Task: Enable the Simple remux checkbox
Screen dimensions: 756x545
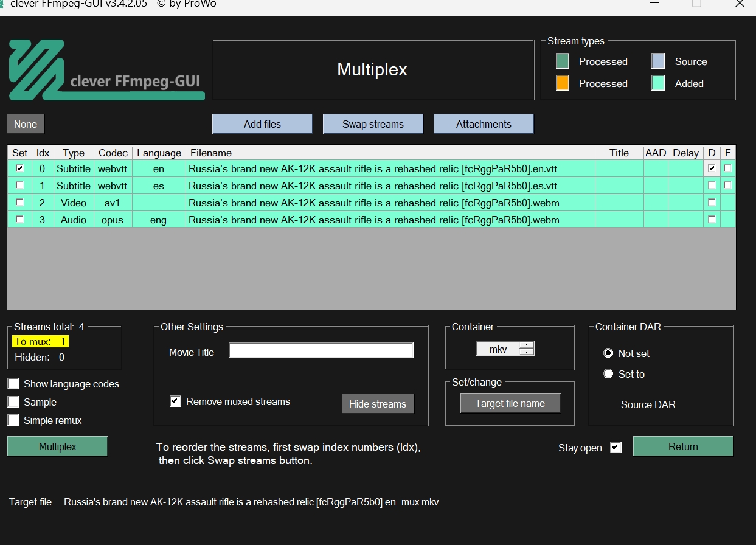Action: 13,420
